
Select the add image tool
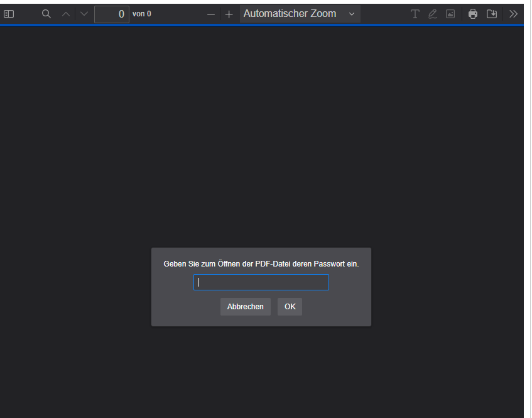click(x=450, y=14)
